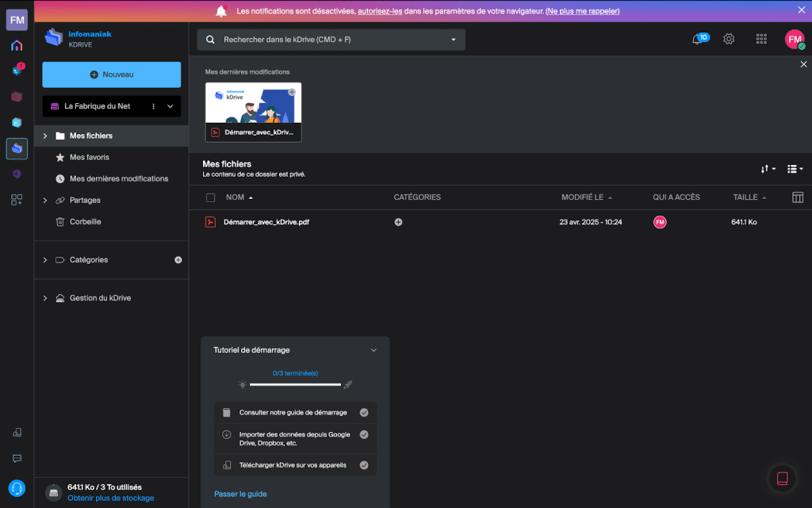Click the tutorial progress bar

(x=295, y=384)
